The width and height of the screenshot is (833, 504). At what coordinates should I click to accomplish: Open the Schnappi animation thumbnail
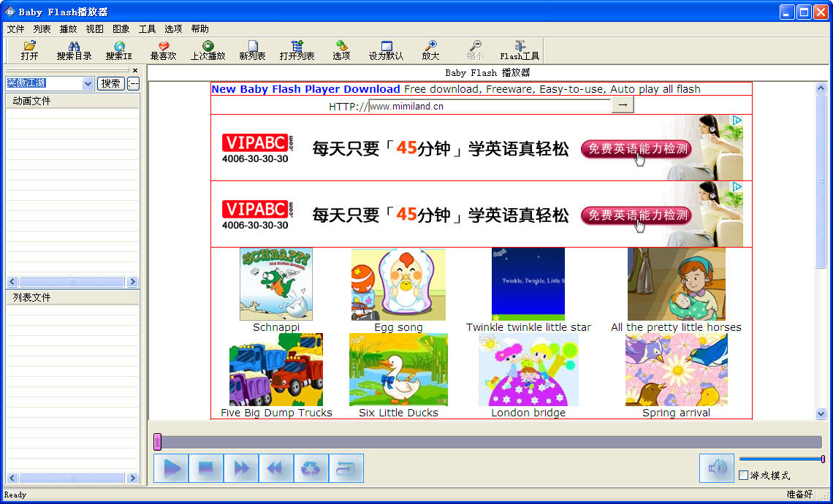tap(276, 284)
